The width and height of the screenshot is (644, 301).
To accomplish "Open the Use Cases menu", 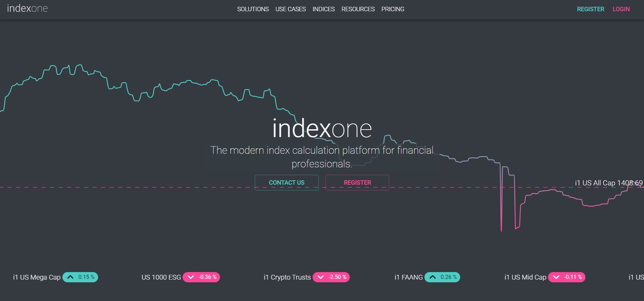I will pos(291,9).
